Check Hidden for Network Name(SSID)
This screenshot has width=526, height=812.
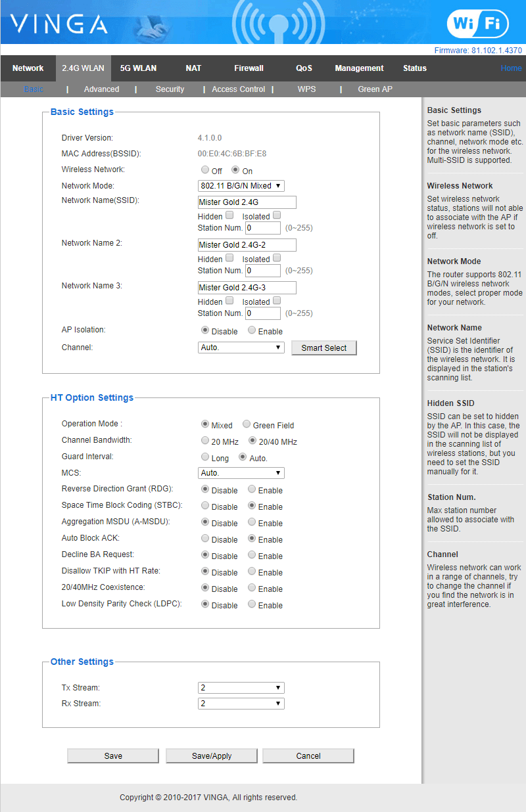pyautogui.click(x=229, y=215)
